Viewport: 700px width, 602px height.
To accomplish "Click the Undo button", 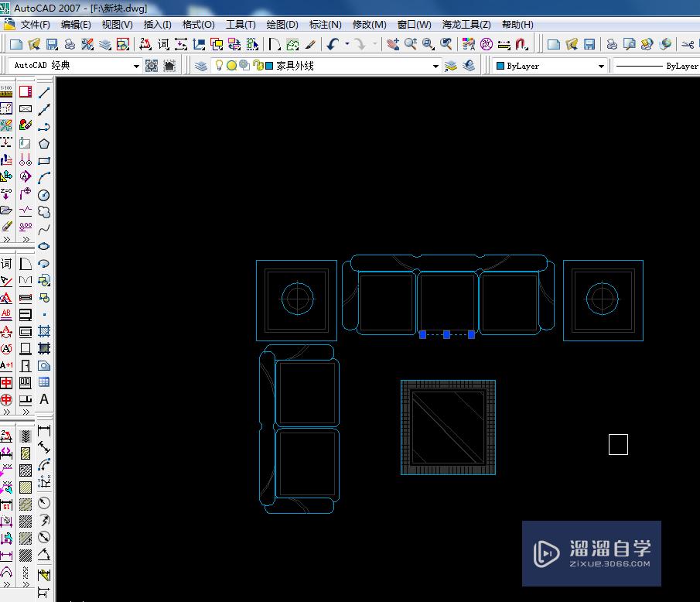I will click(333, 44).
